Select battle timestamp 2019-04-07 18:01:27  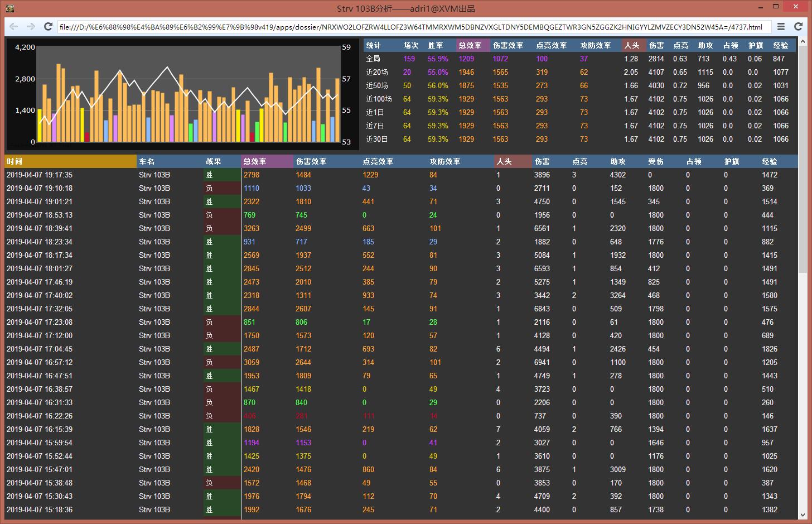(40, 268)
